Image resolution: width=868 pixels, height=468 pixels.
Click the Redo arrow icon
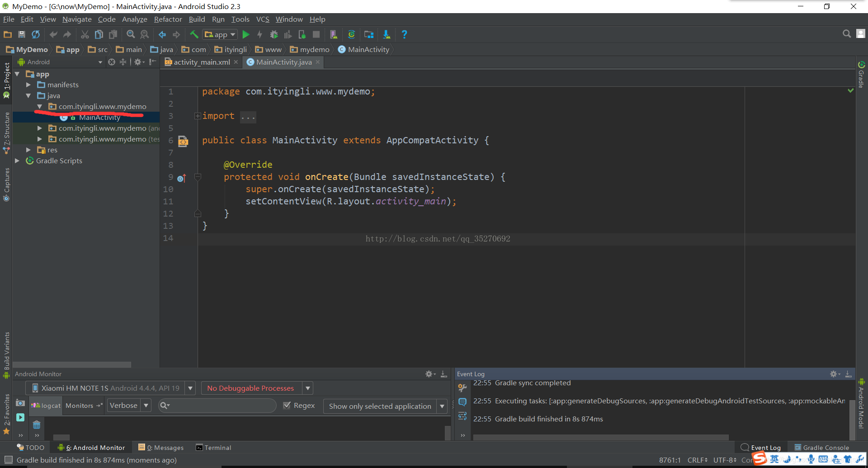click(67, 34)
